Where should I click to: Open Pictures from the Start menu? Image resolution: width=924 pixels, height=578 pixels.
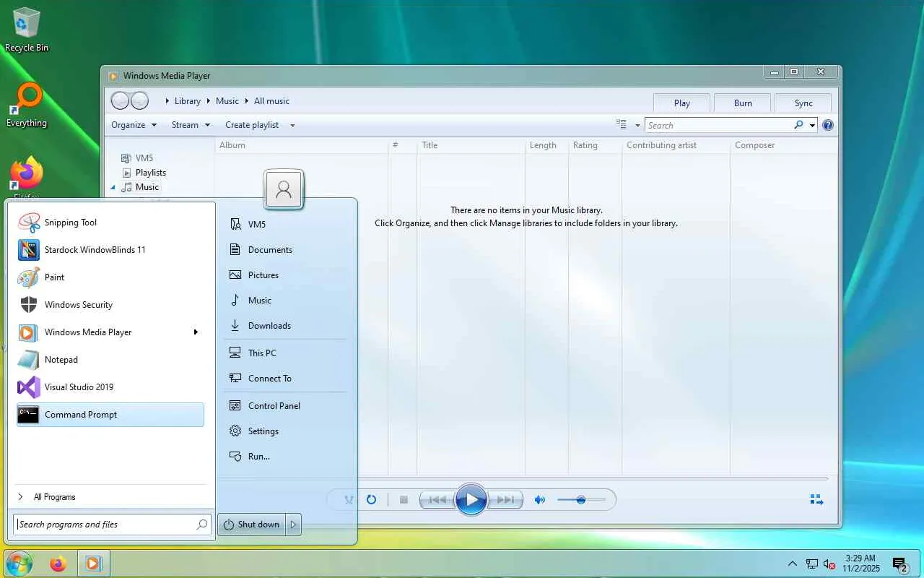(x=286, y=275)
